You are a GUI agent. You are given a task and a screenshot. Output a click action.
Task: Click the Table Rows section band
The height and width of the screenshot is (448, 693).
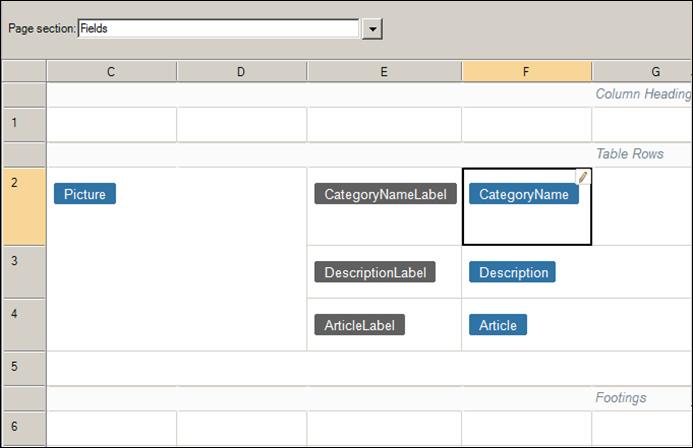[369, 154]
